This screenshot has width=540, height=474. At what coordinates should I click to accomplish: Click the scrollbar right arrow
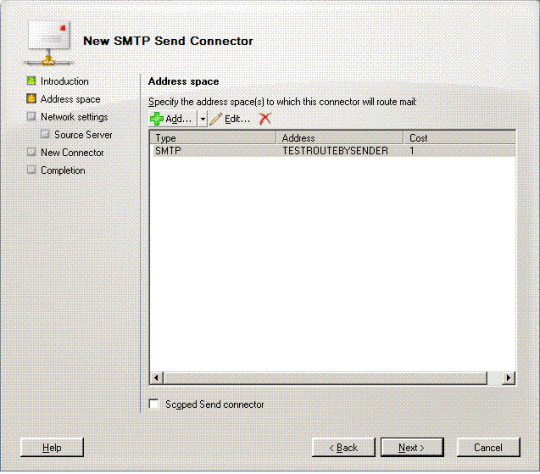coord(508,378)
